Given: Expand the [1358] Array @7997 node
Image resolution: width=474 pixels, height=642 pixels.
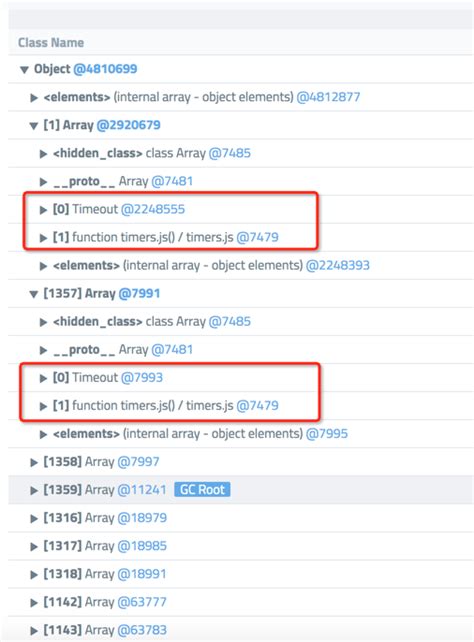Looking at the screenshot, I should [34, 463].
